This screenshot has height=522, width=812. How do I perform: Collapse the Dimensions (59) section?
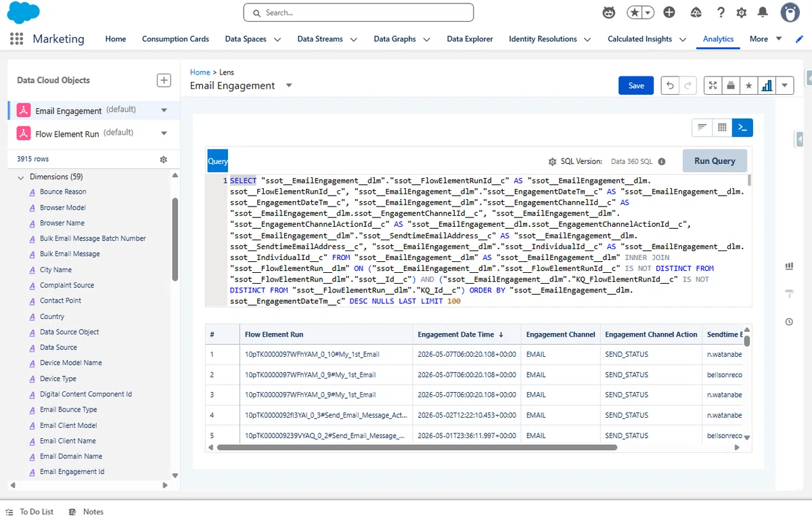20,177
